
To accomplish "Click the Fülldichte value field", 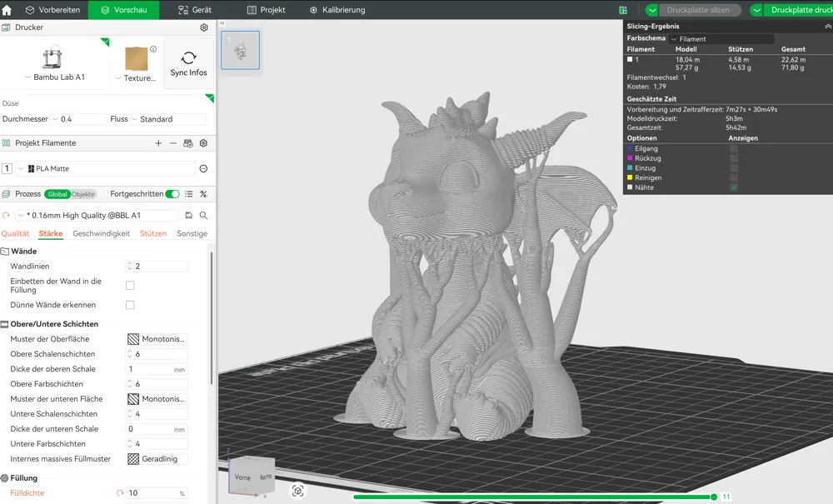I will tap(157, 493).
